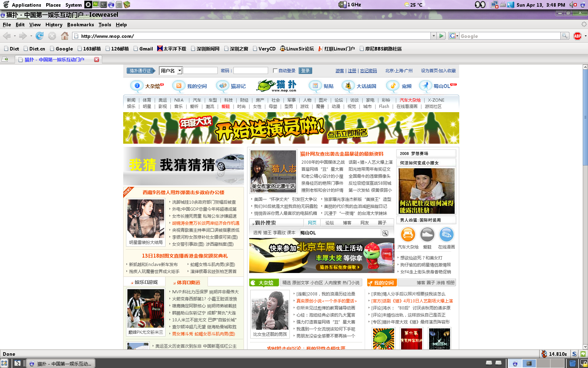Open the Tools menu
588x368 pixels.
pos(105,25)
